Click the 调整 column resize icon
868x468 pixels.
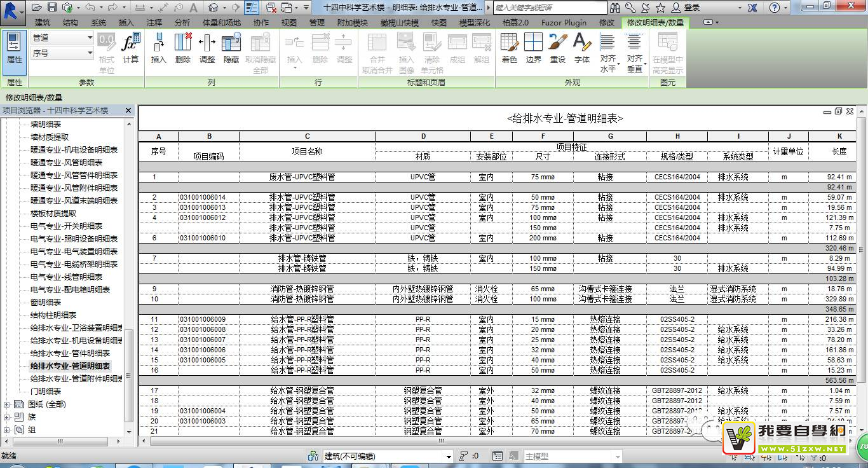pyautogui.click(x=207, y=48)
